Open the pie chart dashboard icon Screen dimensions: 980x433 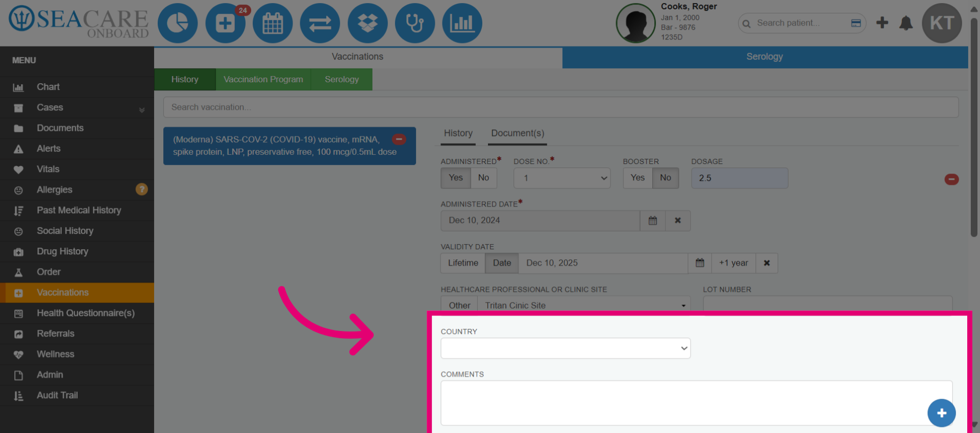click(x=177, y=23)
